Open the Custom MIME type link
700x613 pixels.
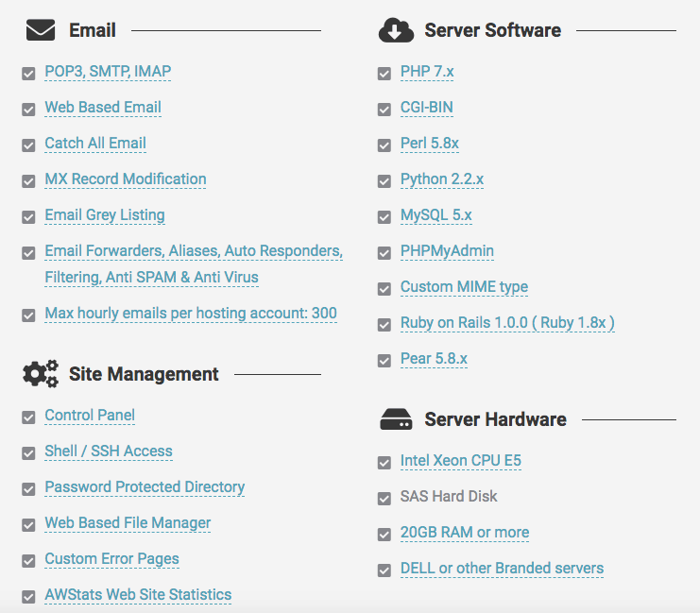(x=464, y=286)
